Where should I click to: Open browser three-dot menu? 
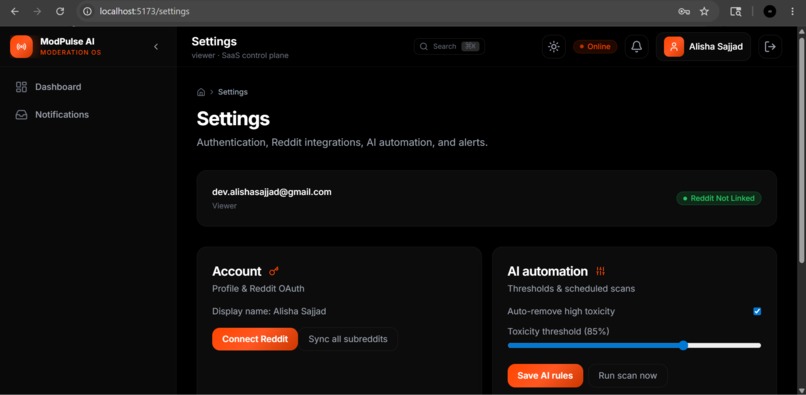coord(792,11)
